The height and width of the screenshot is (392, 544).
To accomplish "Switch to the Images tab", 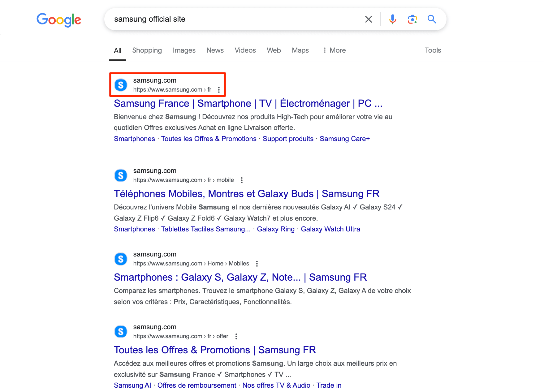I will click(184, 50).
